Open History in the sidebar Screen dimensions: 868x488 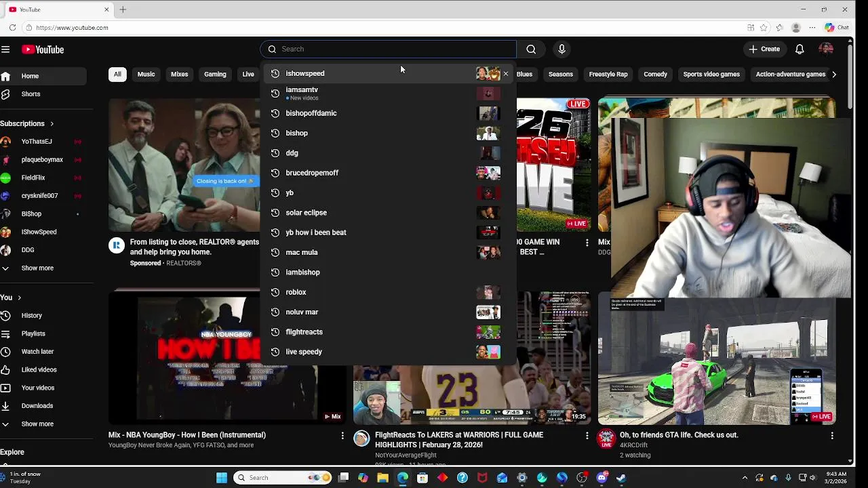tap(31, 316)
